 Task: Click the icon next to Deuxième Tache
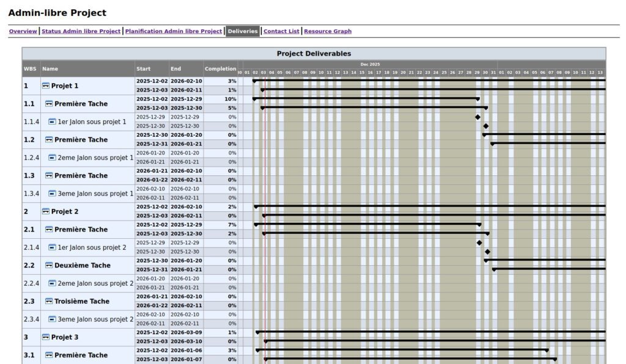pyautogui.click(x=49, y=266)
